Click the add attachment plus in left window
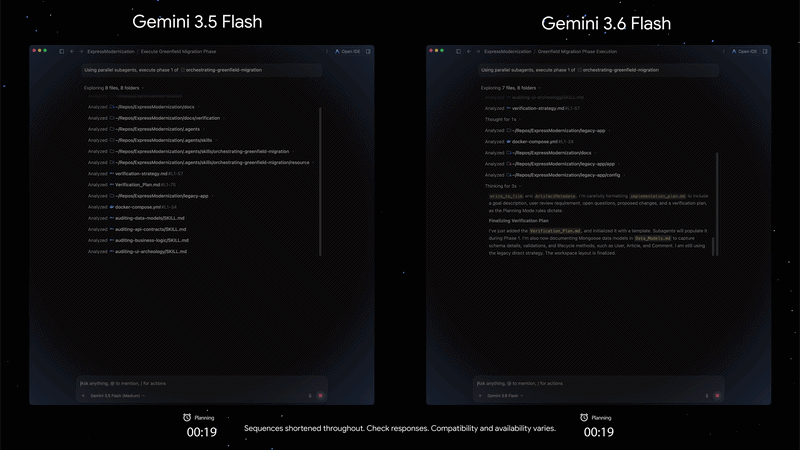 [83, 395]
